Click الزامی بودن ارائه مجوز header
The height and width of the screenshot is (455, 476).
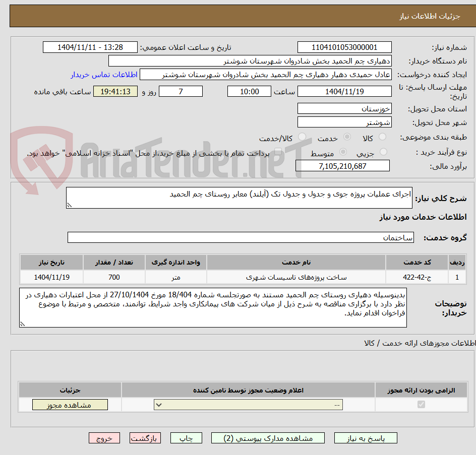[x=422, y=390]
